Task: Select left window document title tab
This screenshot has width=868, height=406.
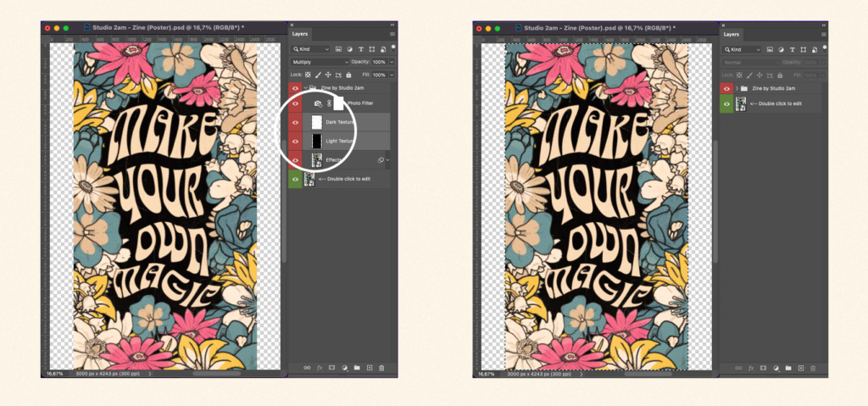Action: coord(164,26)
